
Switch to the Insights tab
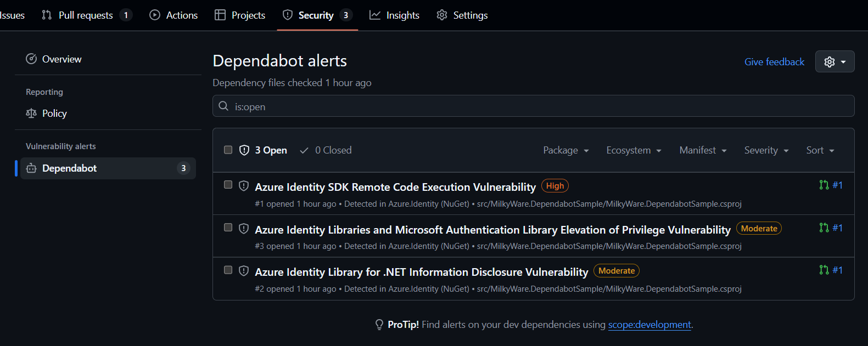[x=394, y=15]
